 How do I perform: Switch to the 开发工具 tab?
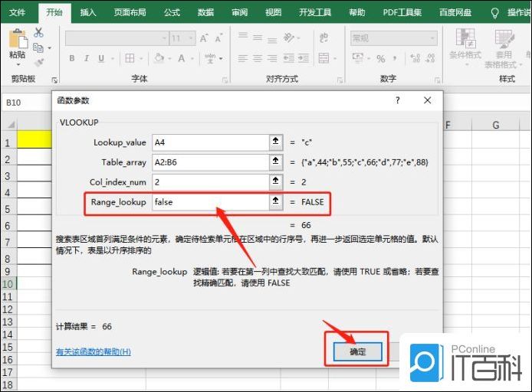pyautogui.click(x=315, y=12)
